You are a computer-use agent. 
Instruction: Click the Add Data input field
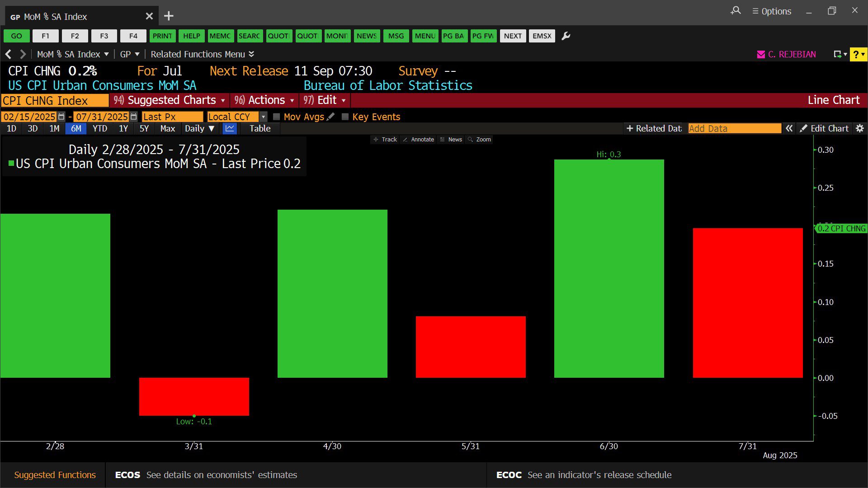click(734, 128)
